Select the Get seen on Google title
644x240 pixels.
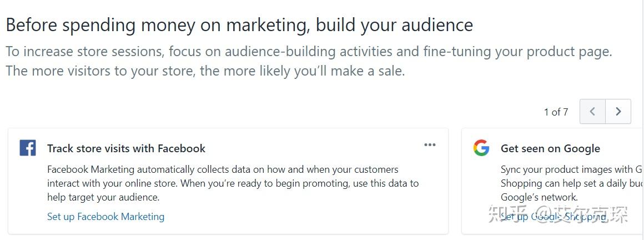(550, 148)
